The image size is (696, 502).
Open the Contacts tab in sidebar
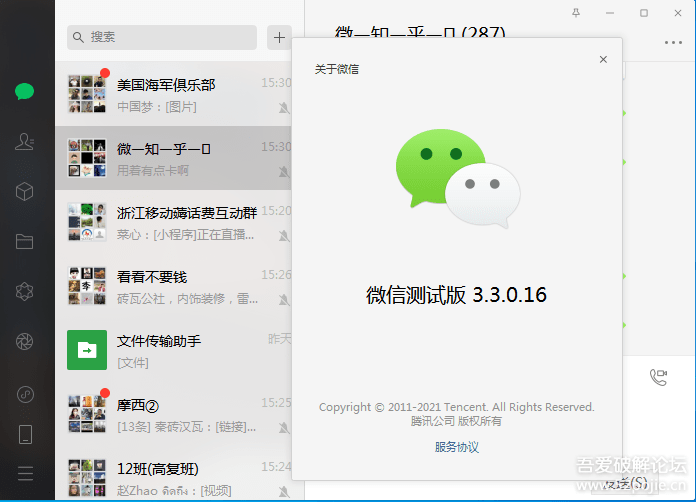(24, 142)
